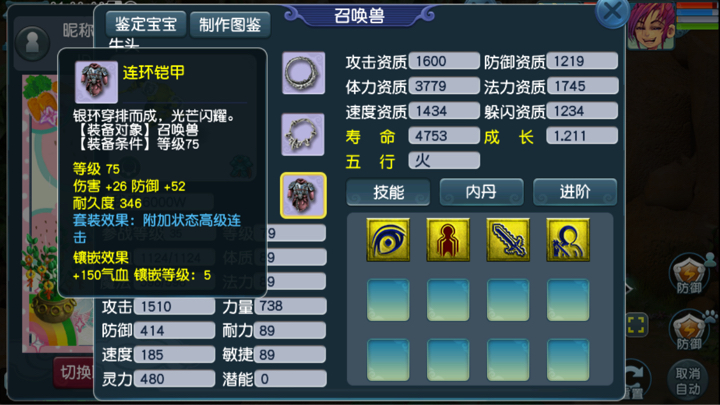Tap the upper 防御 shield icon
Image resolution: width=720 pixels, height=405 pixels.
(688, 276)
